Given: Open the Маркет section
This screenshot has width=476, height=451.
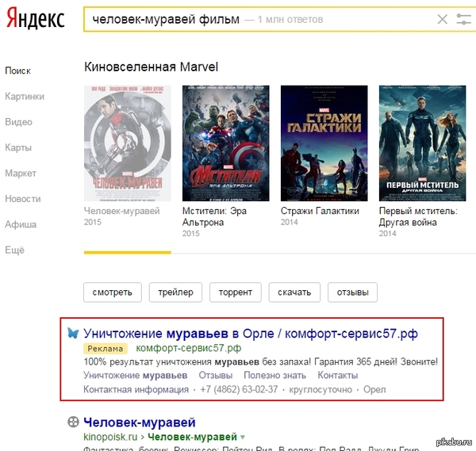Looking at the screenshot, I should (21, 173).
